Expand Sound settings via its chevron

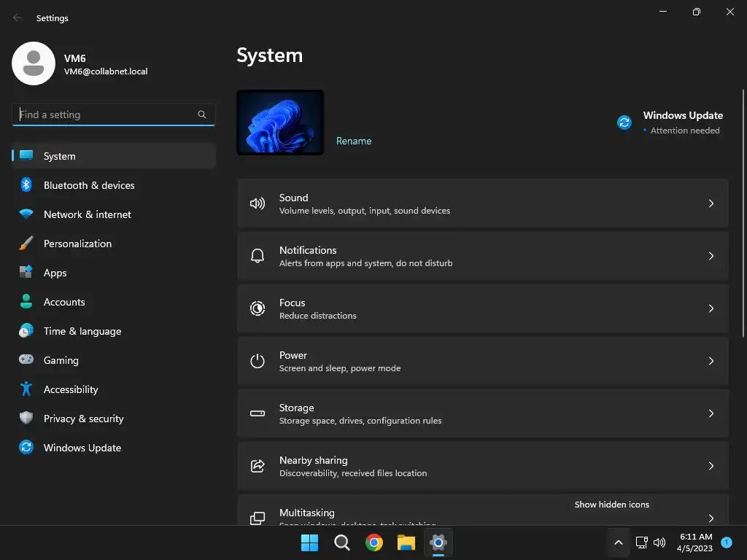coord(711,204)
